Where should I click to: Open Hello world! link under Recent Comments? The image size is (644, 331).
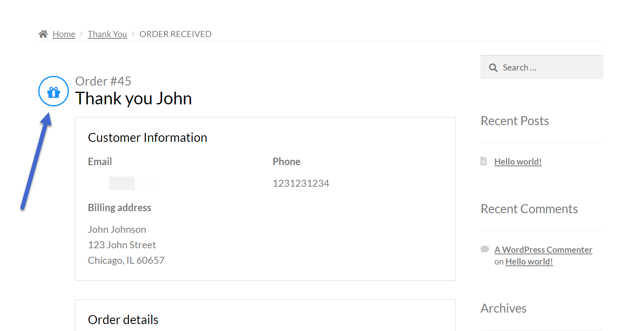(x=529, y=262)
